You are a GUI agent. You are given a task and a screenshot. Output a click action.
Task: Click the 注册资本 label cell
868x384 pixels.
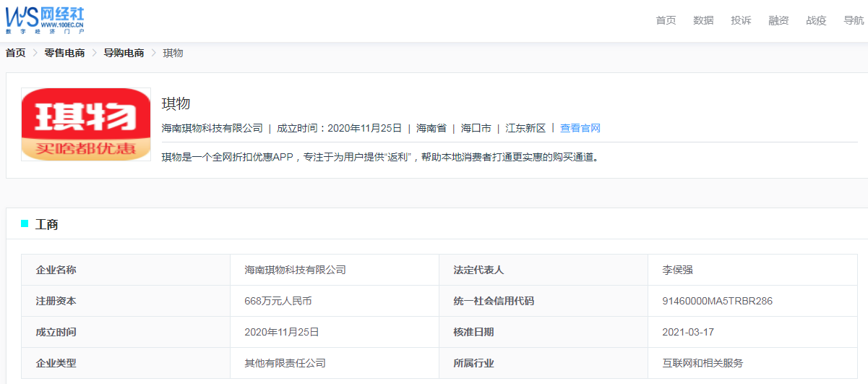126,301
